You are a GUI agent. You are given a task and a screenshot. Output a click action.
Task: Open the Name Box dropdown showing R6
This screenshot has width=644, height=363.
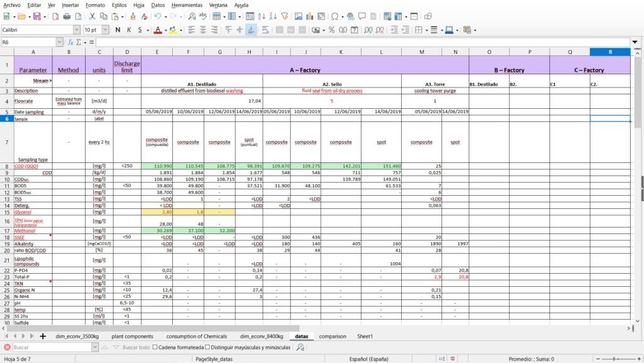coord(60,42)
